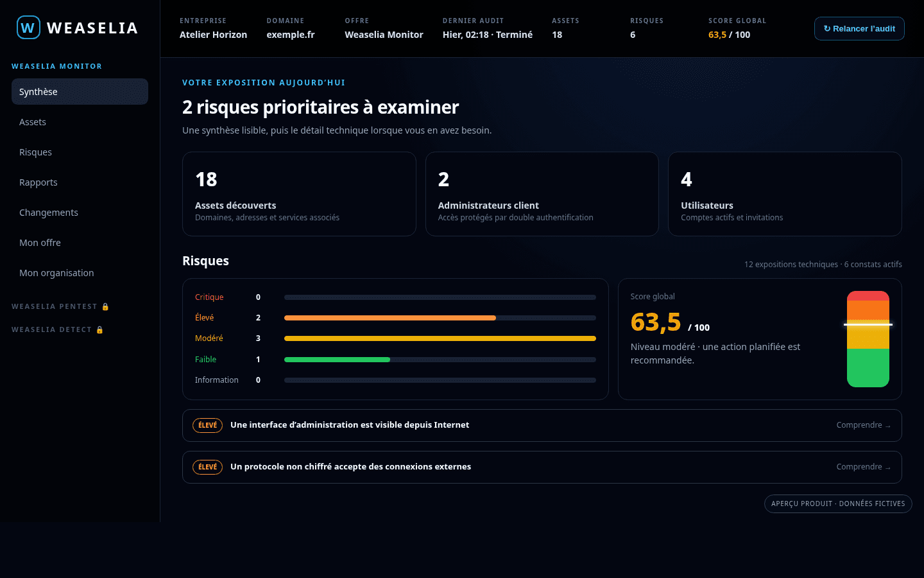Click the lock icon beside Weaselia Pentest
The height and width of the screenshot is (578, 924).
105,307
